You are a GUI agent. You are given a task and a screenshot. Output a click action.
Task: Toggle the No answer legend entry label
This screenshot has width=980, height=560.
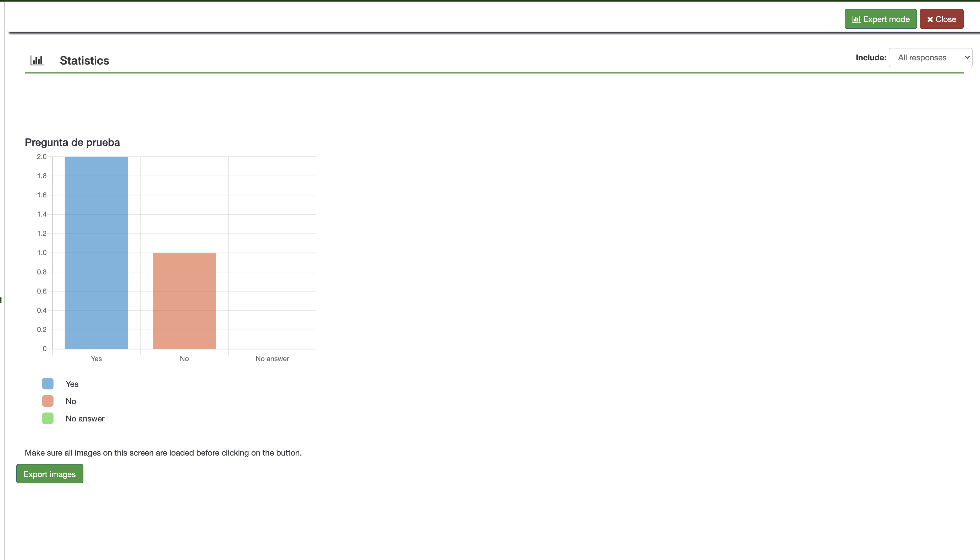tap(85, 419)
